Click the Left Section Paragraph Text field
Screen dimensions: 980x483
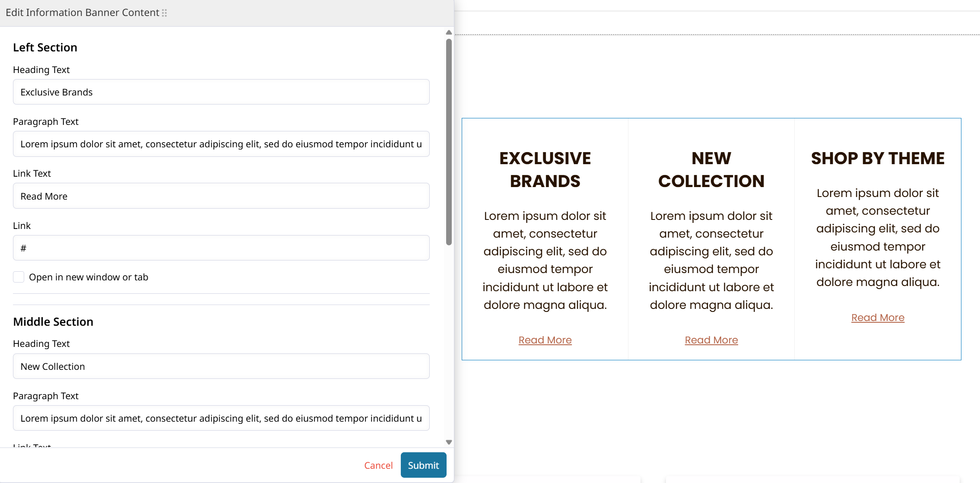point(221,144)
